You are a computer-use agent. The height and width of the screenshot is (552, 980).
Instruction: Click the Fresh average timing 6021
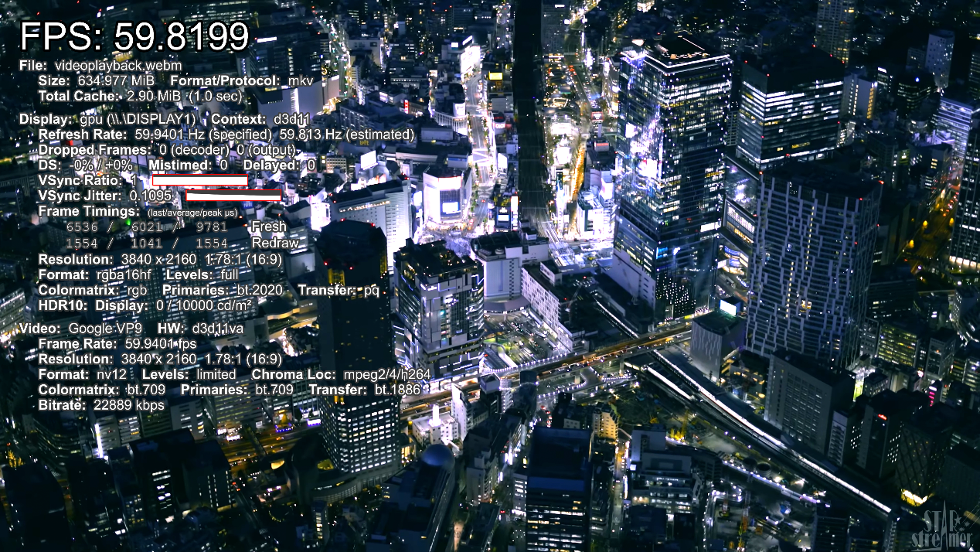[147, 227]
